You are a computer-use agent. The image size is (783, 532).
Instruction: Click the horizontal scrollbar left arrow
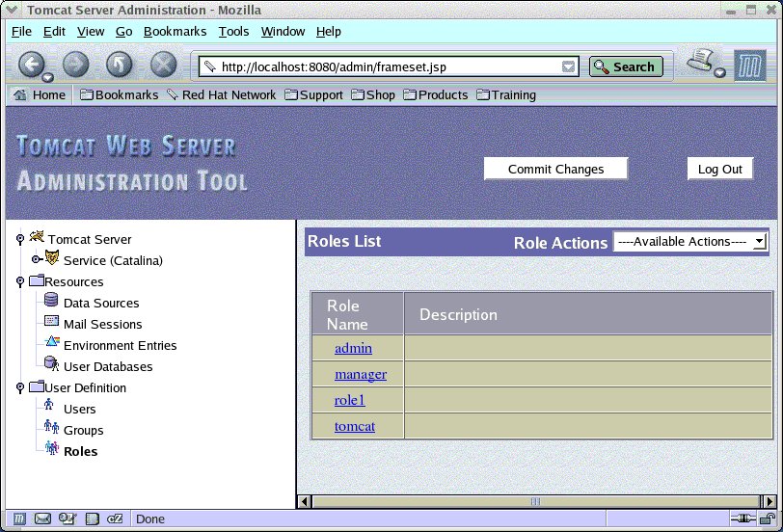[305, 501]
